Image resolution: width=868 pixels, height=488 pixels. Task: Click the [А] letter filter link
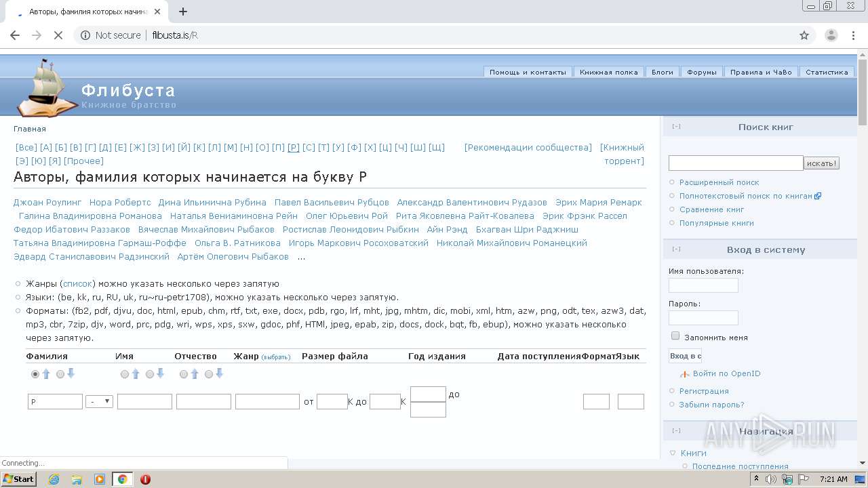pyautogui.click(x=45, y=147)
